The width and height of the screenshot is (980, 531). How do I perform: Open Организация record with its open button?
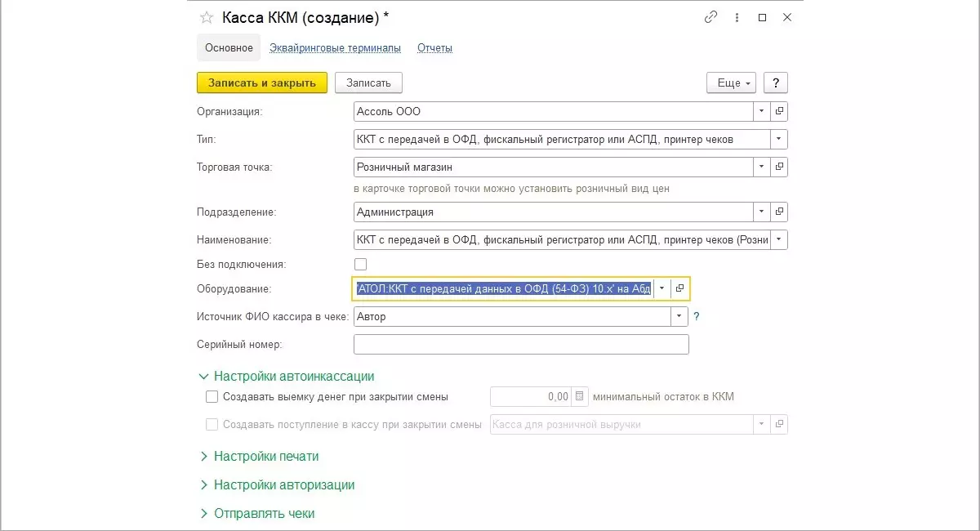coord(779,111)
